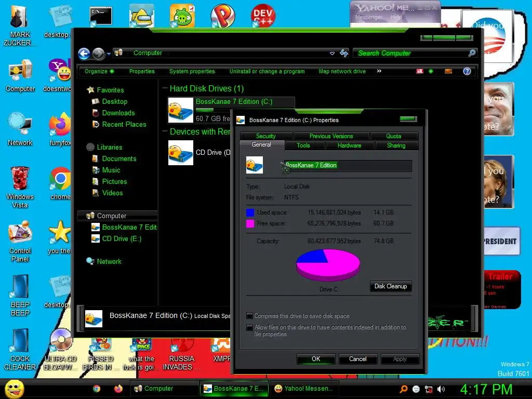Image resolution: width=532 pixels, height=399 pixels.
Task: Toggle 'Allow files on this drive to have contents indexed'
Action: pyautogui.click(x=249, y=327)
